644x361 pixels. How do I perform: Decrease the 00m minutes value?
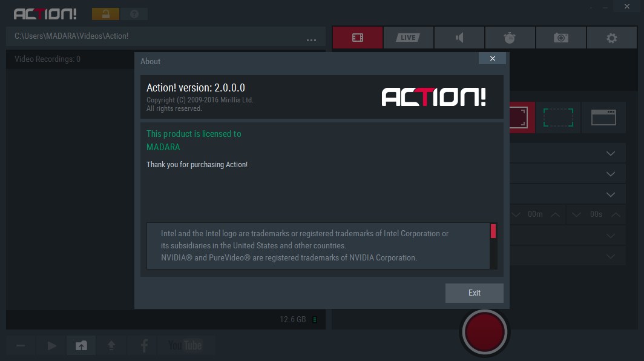pyautogui.click(x=516, y=214)
